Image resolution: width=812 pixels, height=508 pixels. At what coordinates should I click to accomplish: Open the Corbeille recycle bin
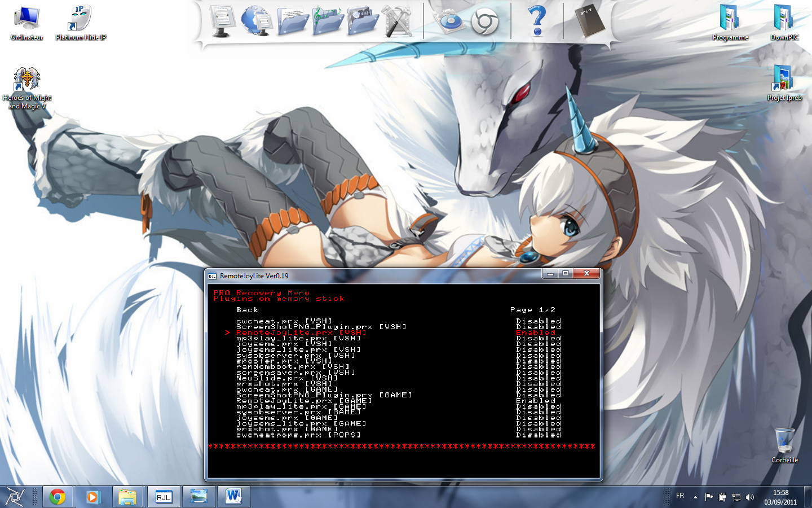point(784,445)
